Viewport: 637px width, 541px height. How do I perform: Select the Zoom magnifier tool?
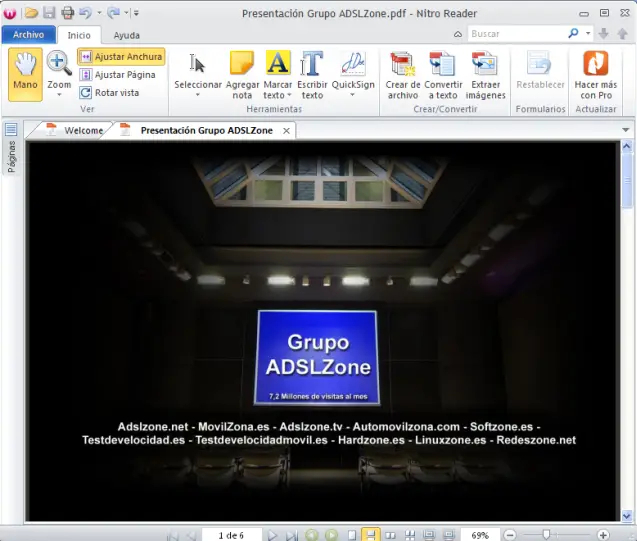tap(59, 70)
